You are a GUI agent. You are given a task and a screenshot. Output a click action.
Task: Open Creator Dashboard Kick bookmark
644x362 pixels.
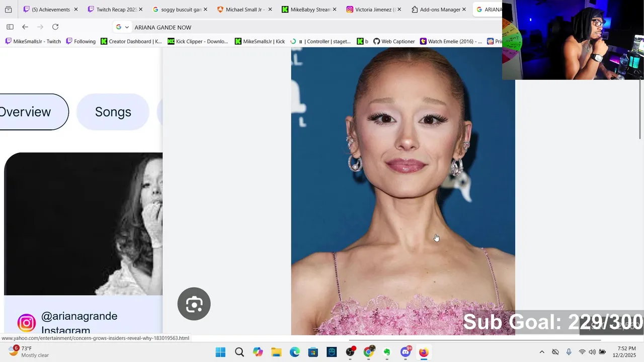[131, 41]
